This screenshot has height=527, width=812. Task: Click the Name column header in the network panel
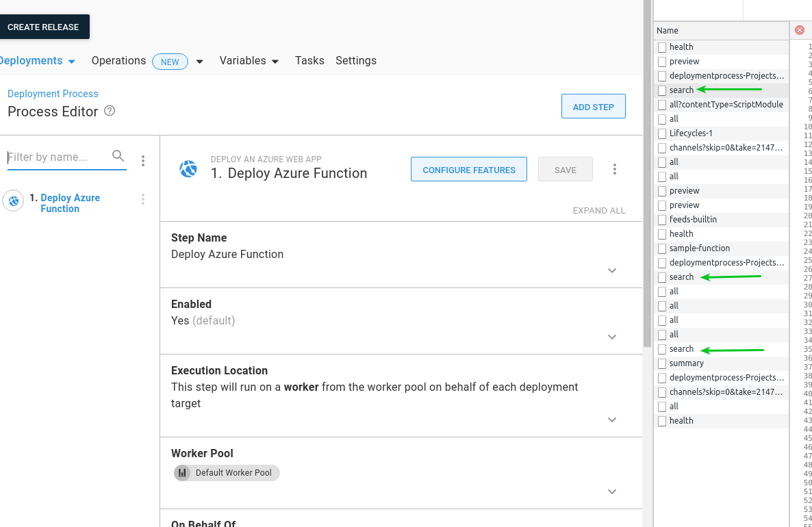point(721,31)
